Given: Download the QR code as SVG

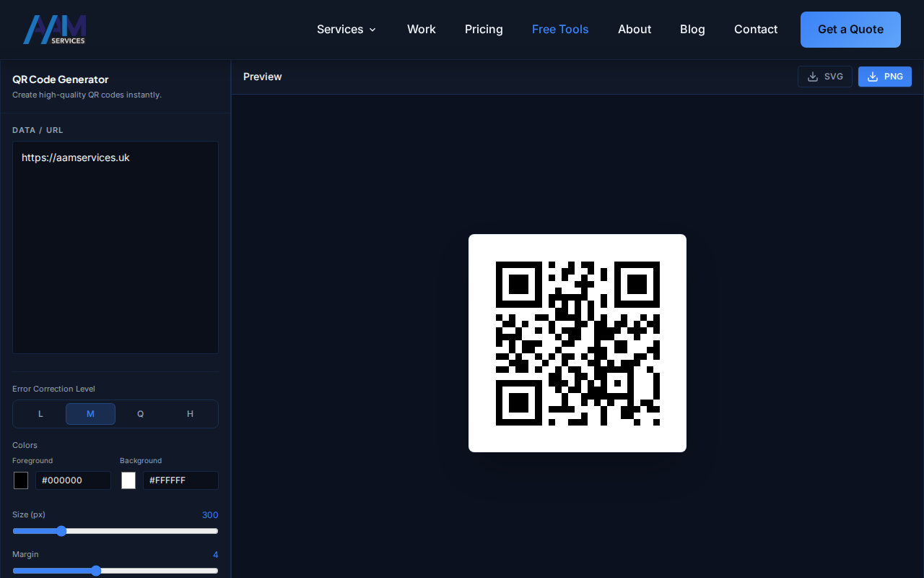Looking at the screenshot, I should (x=825, y=77).
